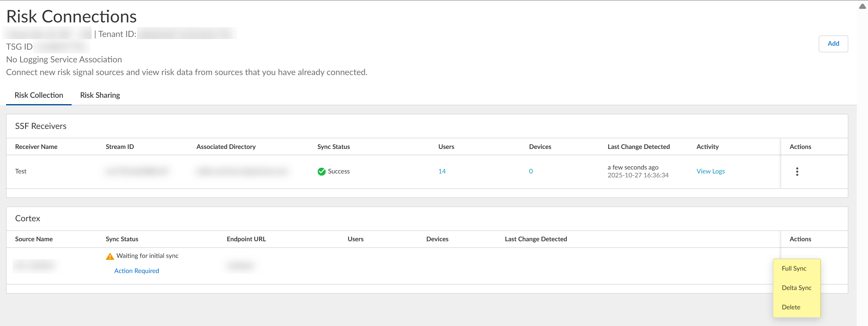868x326 pixels.
Task: Open the three-dot actions menu for Test receiver
Action: [797, 171]
